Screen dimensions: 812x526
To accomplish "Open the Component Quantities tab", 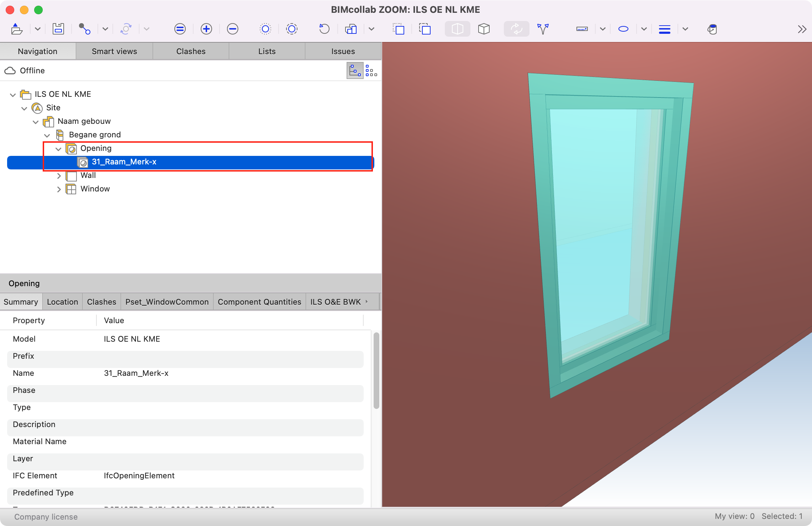I will click(259, 302).
